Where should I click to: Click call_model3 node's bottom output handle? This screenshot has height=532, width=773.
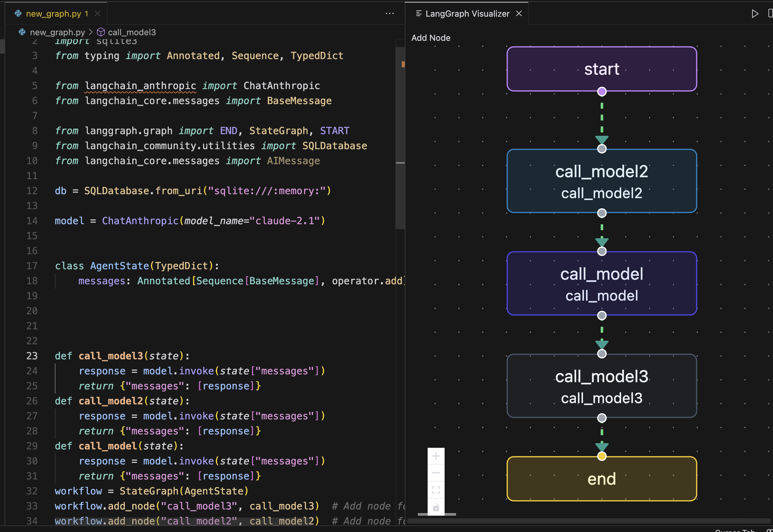click(602, 418)
